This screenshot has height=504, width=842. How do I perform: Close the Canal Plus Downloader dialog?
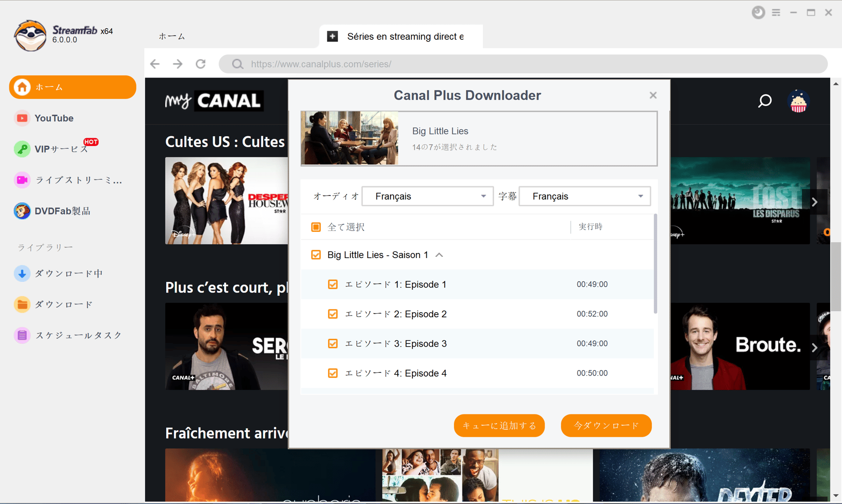(653, 95)
